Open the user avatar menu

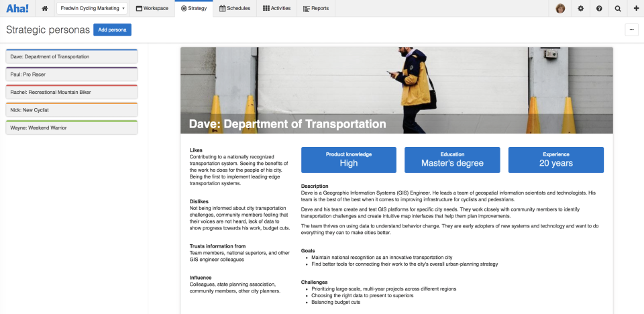click(x=560, y=8)
